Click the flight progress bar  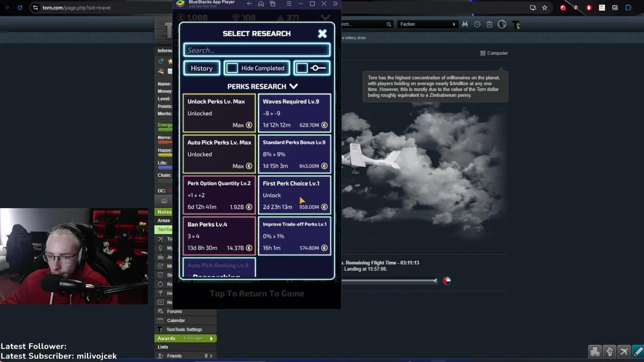(389, 281)
